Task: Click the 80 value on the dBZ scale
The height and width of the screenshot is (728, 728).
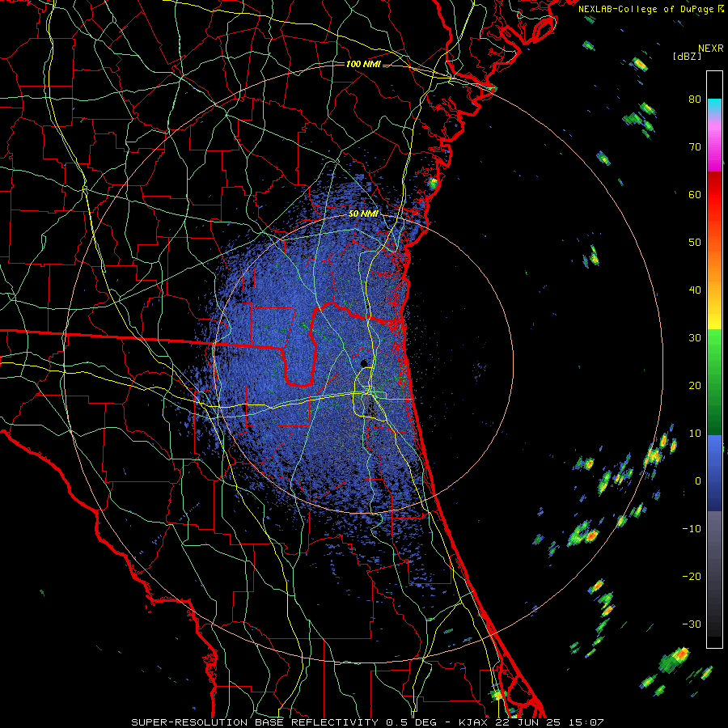Action: 695,99
